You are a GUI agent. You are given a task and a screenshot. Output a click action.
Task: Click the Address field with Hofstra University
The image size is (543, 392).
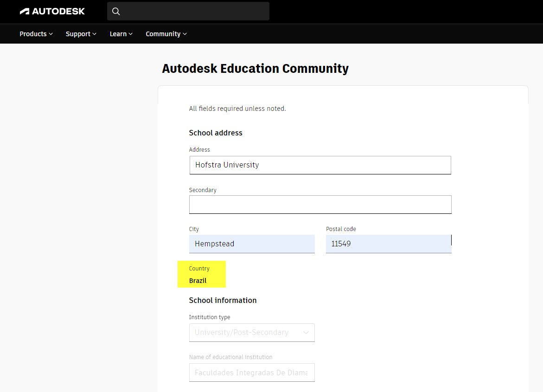(x=320, y=165)
